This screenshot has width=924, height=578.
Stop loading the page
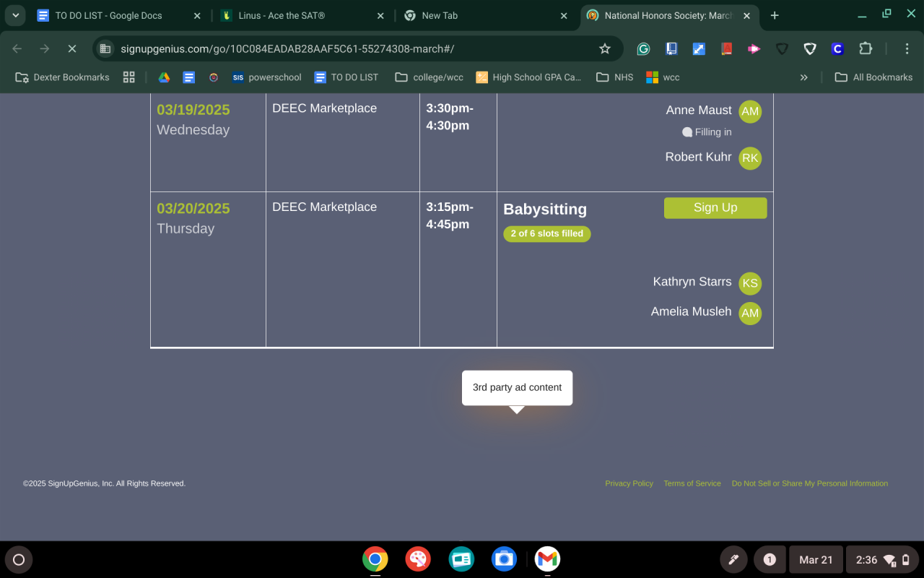71,49
